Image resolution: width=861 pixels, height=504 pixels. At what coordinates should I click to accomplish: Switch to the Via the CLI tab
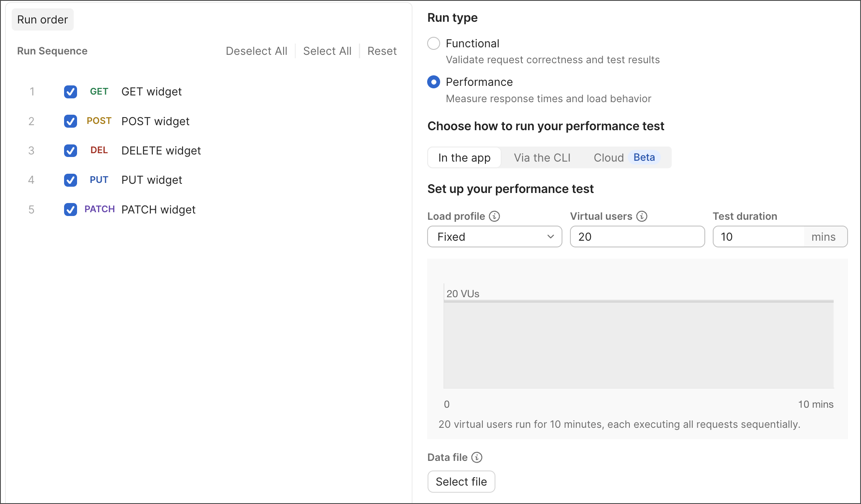pyautogui.click(x=542, y=158)
